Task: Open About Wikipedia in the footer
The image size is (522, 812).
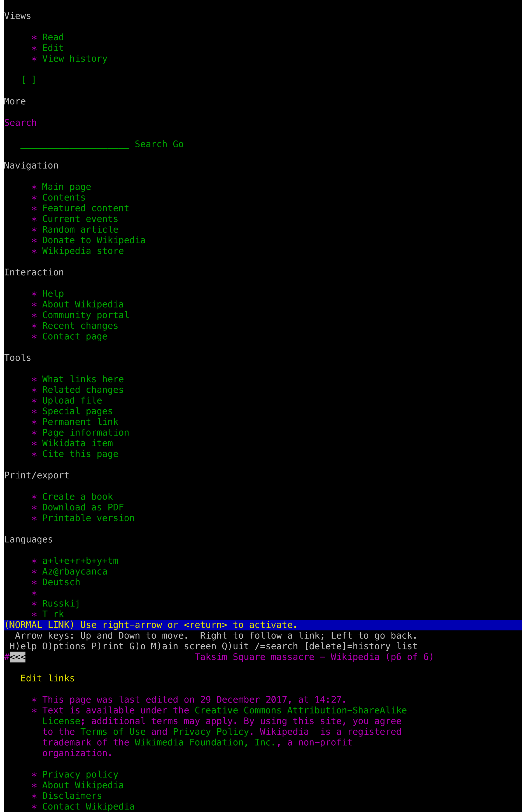Action: (83, 785)
